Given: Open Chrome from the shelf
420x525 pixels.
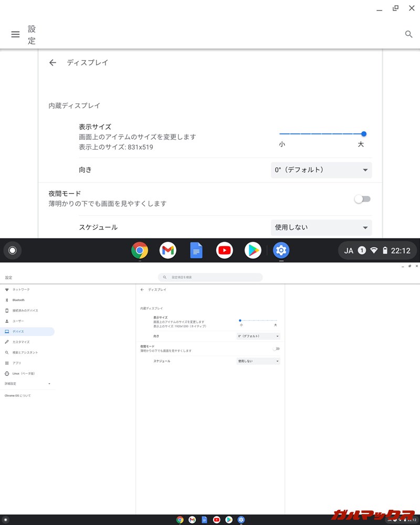Looking at the screenshot, I should (139, 250).
